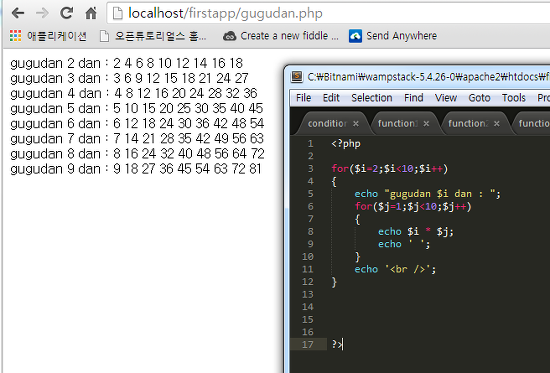
Task: Click the '<?php' opening tag on line 1
Action: (x=346, y=144)
